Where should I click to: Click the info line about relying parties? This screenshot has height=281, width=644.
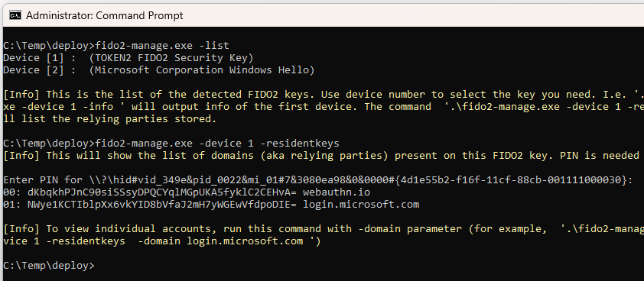coord(324,156)
